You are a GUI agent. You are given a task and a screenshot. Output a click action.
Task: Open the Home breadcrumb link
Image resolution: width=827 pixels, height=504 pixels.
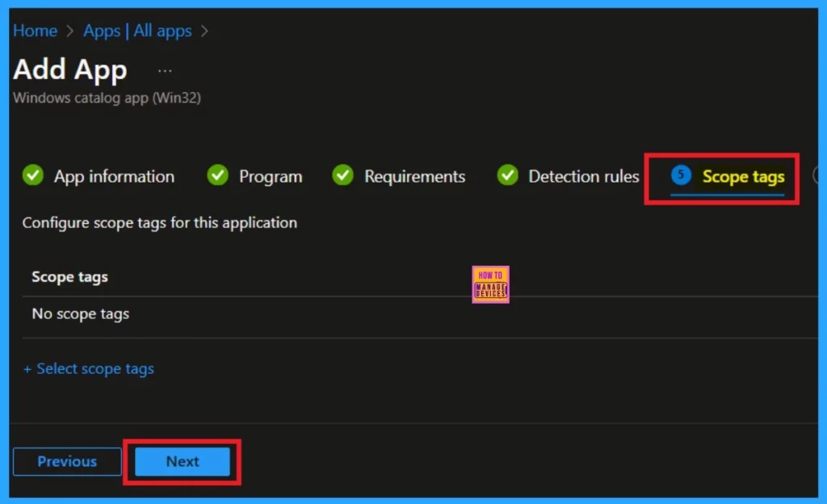click(35, 31)
